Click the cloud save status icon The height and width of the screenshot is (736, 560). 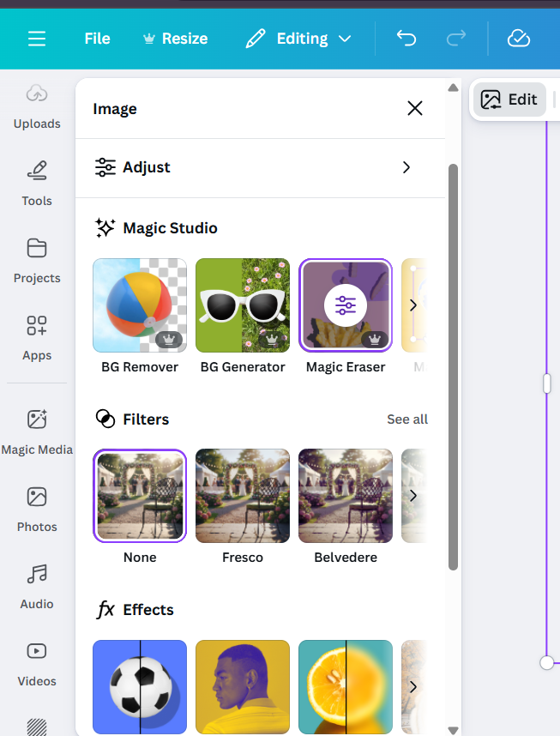coord(518,39)
